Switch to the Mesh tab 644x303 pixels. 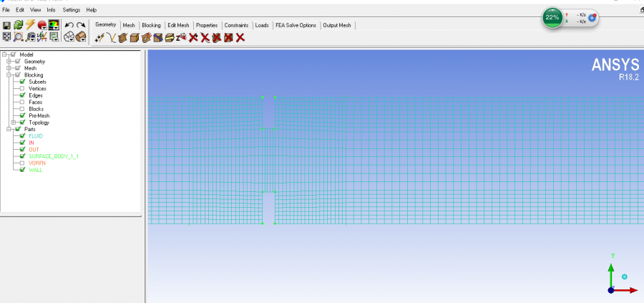pyautogui.click(x=129, y=26)
